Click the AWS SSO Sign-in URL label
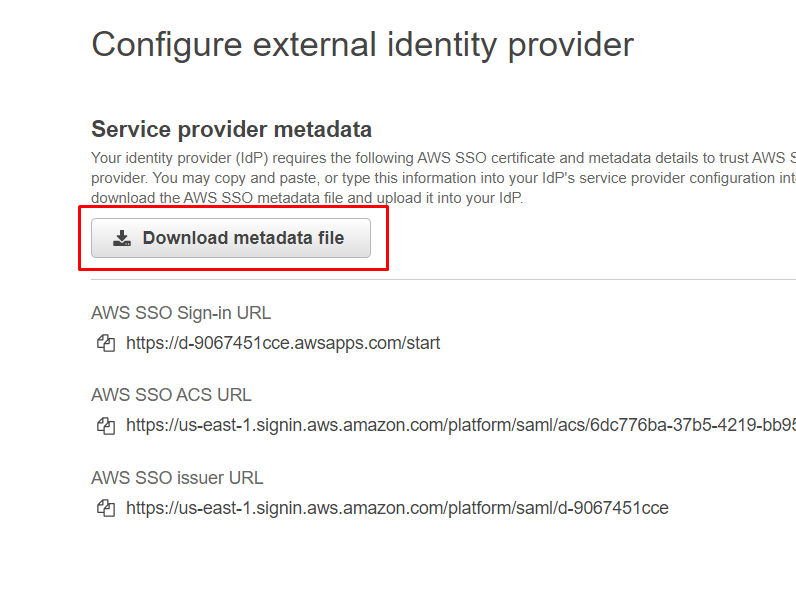 [x=181, y=313]
